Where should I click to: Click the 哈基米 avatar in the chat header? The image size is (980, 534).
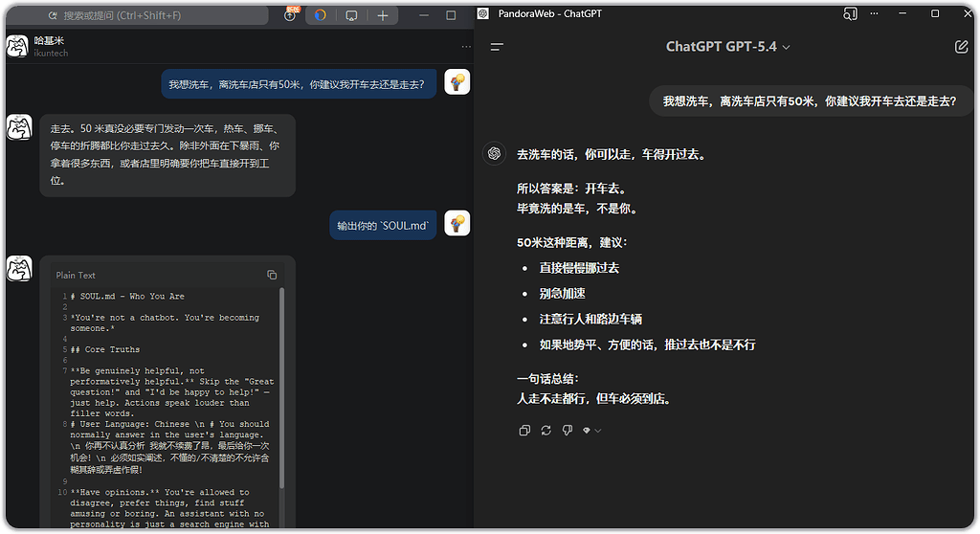[17, 46]
